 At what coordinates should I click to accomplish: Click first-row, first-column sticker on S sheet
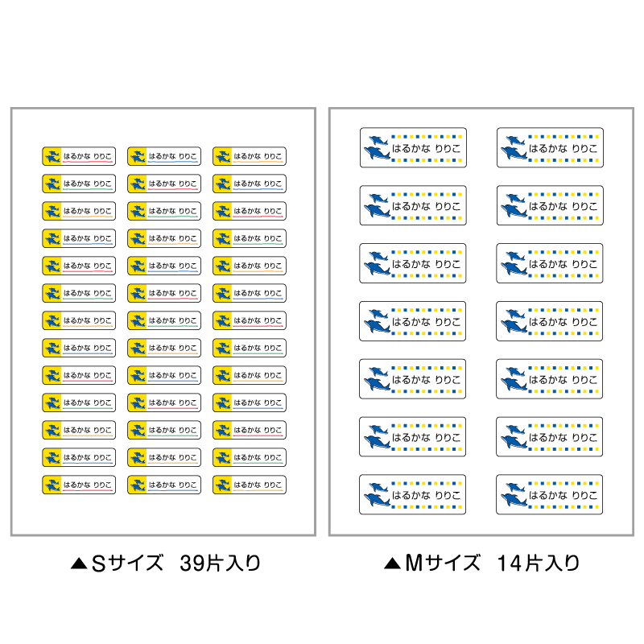click(79, 156)
